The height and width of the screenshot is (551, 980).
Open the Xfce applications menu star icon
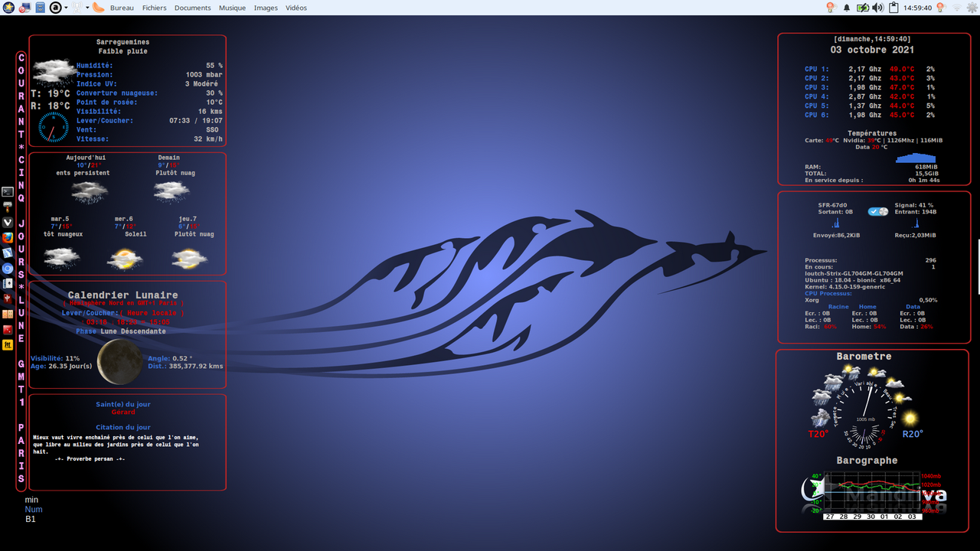point(8,8)
